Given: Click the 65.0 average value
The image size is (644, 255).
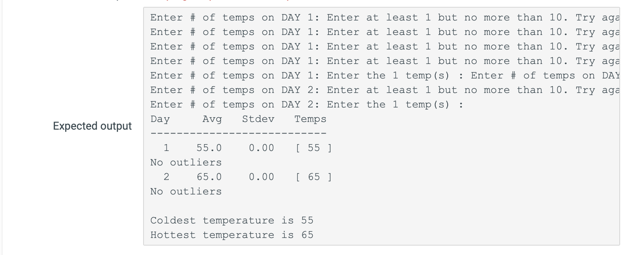Looking at the screenshot, I should pyautogui.click(x=209, y=177).
